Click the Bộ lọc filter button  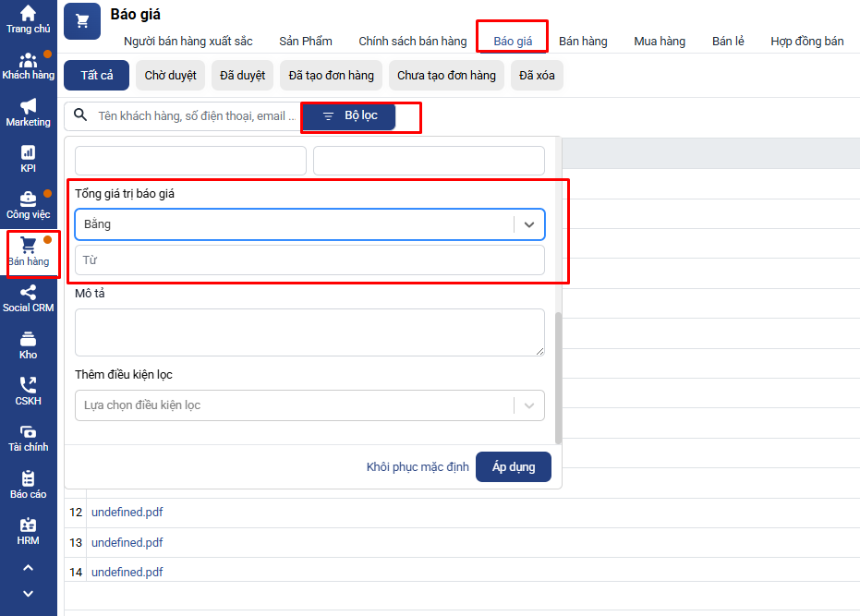click(x=348, y=116)
